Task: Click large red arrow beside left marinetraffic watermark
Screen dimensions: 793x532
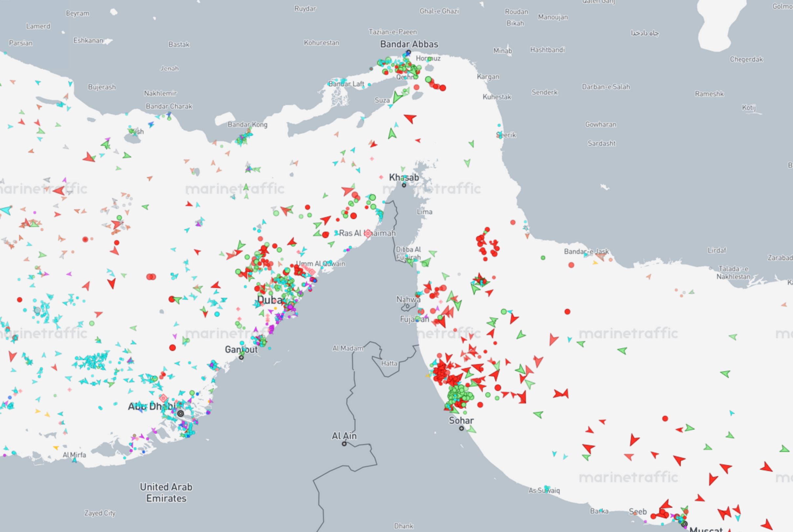Action: coord(59,190)
